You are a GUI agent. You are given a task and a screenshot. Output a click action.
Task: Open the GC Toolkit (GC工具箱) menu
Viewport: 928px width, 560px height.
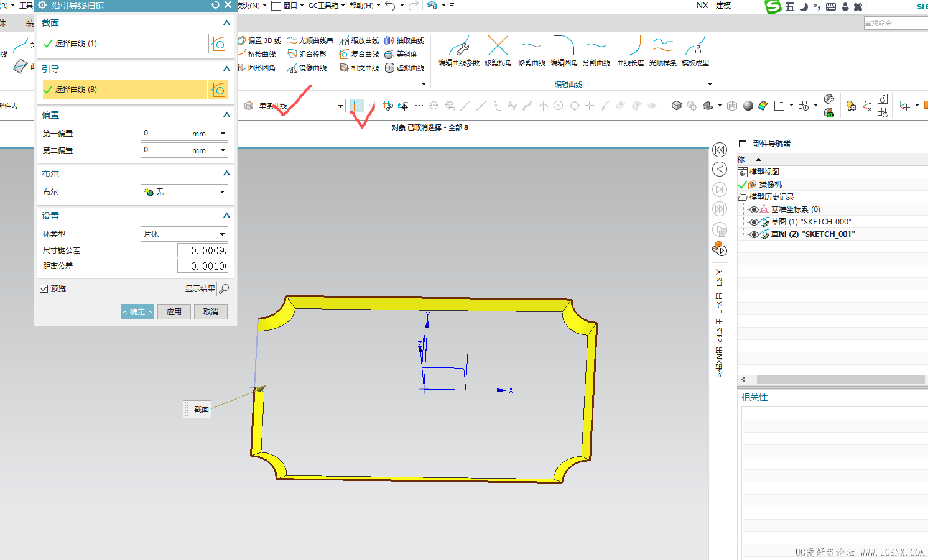(326, 6)
